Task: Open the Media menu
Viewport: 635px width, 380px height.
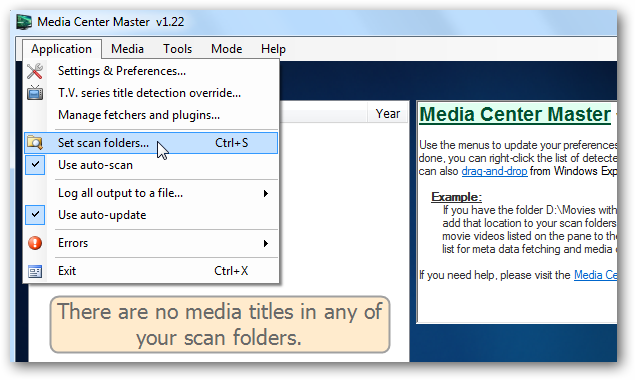Action: pyautogui.click(x=127, y=49)
